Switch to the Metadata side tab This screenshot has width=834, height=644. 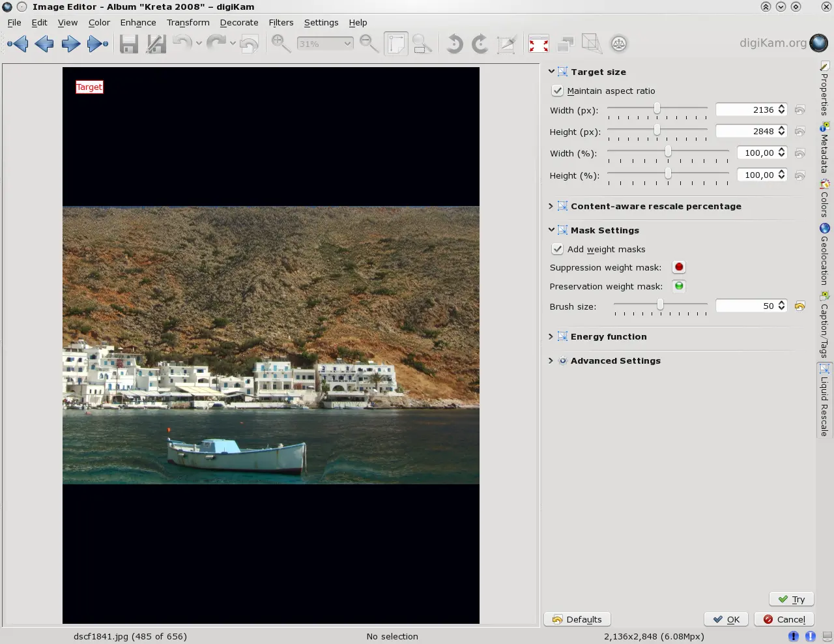(824, 149)
